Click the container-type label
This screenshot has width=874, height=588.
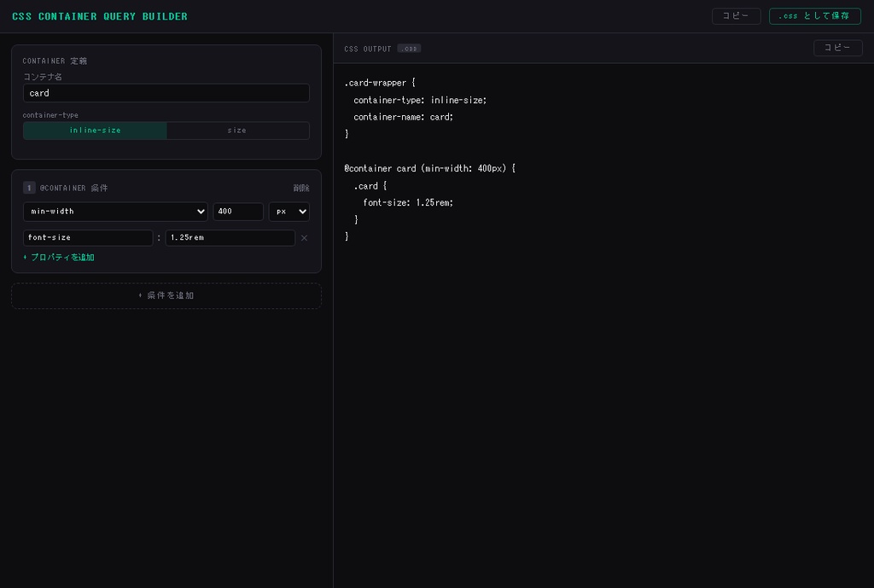(x=50, y=115)
